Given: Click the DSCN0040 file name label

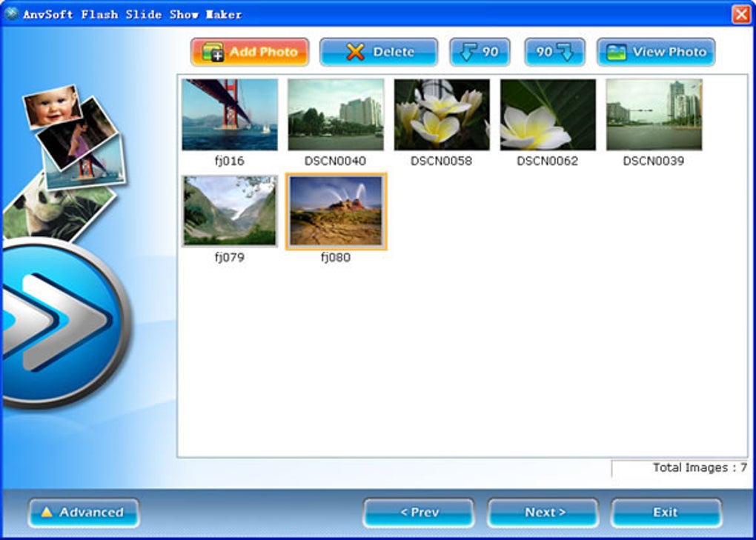Looking at the screenshot, I should coord(335,161).
